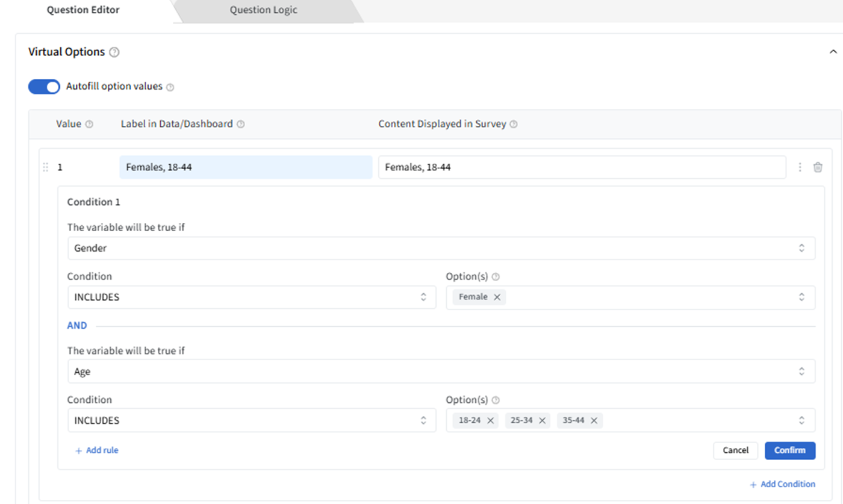Delete option 1 with trash icon

coord(818,167)
